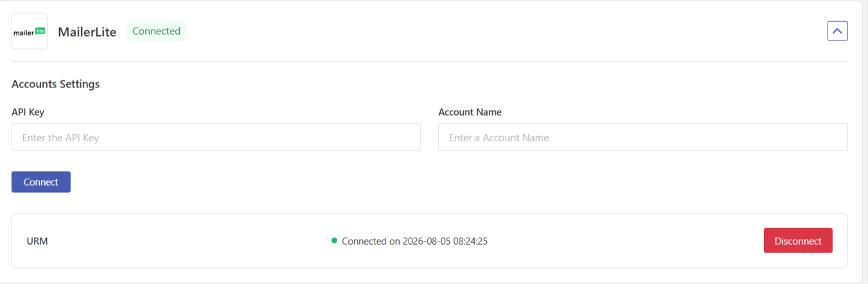The width and height of the screenshot is (868, 284).
Task: Click the Connected on timestamp text
Action: [419, 242]
